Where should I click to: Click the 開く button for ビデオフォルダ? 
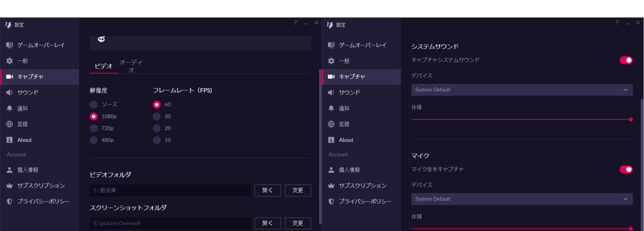click(267, 190)
